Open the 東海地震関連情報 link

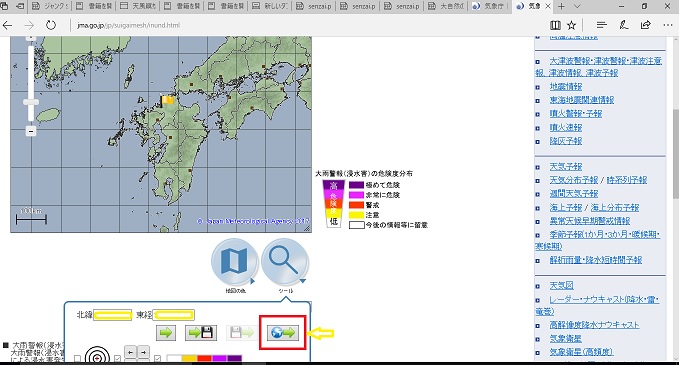pyautogui.click(x=582, y=100)
